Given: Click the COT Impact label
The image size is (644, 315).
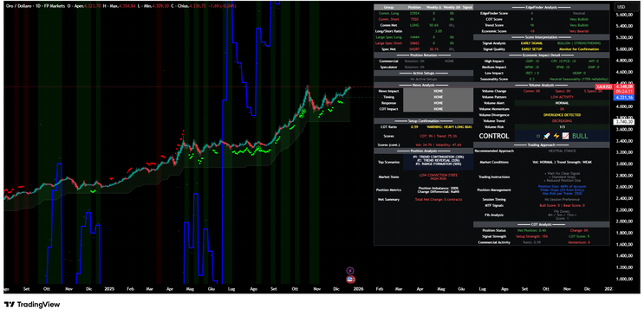Looking at the screenshot, I should [388, 109].
